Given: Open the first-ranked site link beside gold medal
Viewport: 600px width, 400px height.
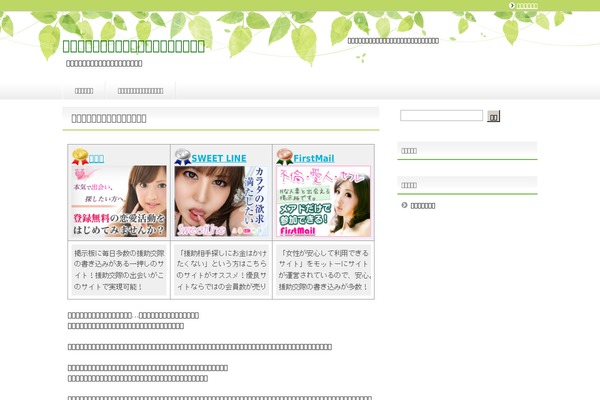Looking at the screenshot, I should (x=96, y=158).
